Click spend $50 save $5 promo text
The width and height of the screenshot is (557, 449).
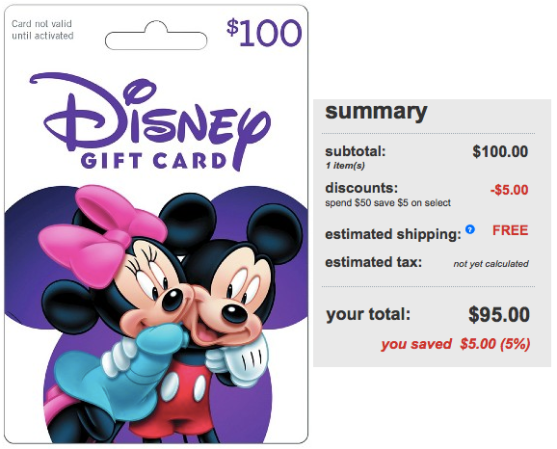pyautogui.click(x=388, y=203)
